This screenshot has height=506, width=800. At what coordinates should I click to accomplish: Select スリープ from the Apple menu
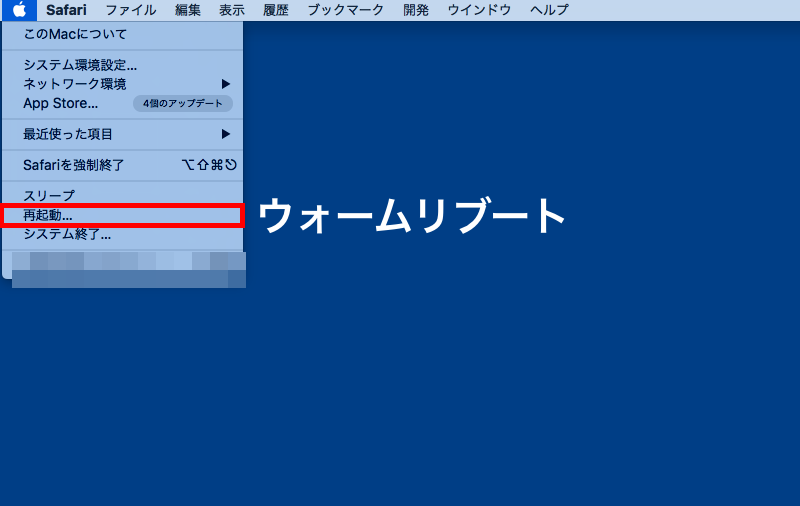(122, 195)
